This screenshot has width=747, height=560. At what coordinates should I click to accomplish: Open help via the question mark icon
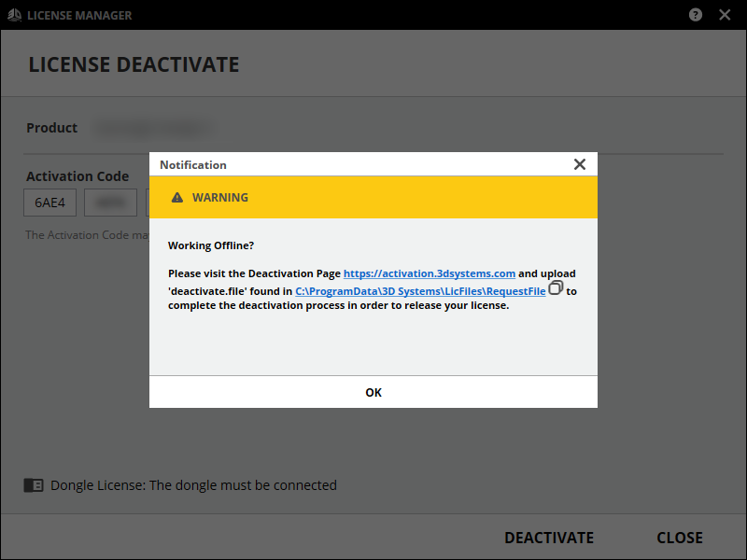(696, 15)
